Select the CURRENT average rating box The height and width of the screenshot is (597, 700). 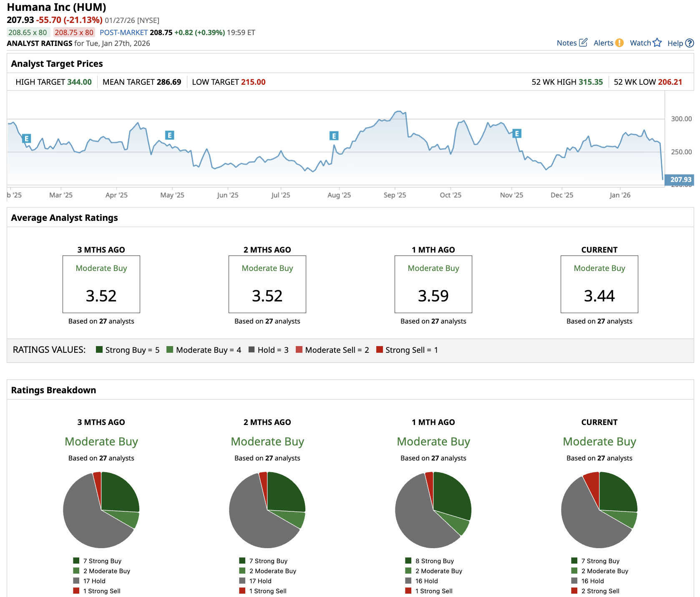pos(599,284)
